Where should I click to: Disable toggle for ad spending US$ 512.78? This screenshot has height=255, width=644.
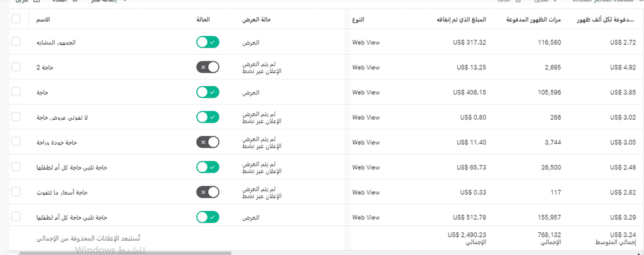pos(208,217)
